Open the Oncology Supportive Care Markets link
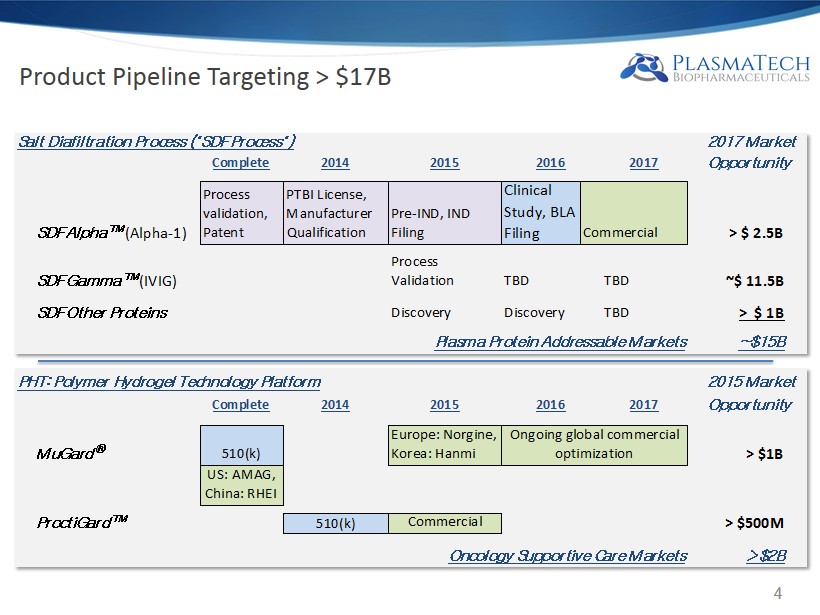 (568, 555)
